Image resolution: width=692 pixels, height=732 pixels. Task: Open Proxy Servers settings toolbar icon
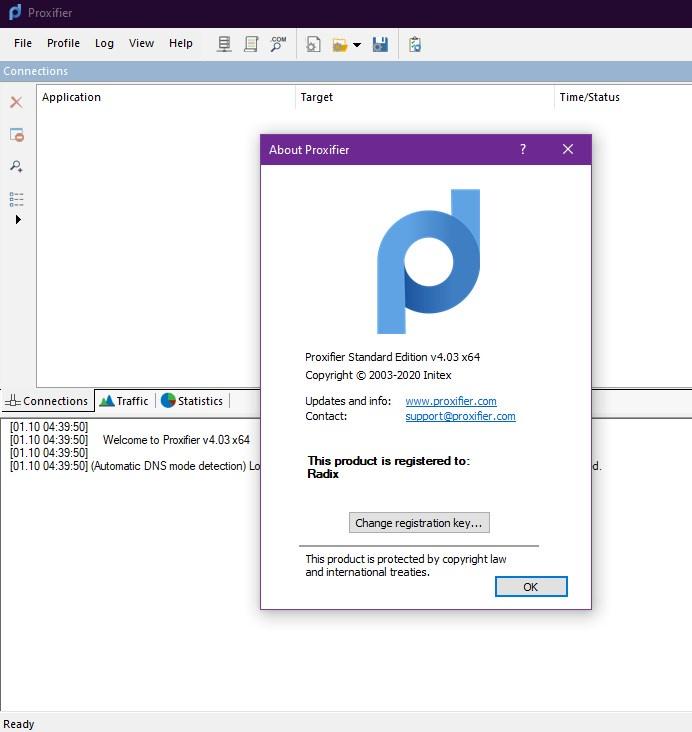click(224, 44)
